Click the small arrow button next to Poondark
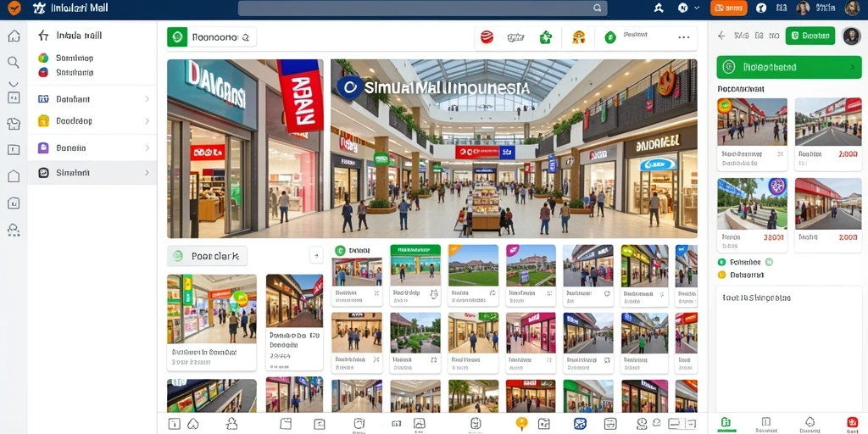Image resolution: width=868 pixels, height=434 pixels. [x=316, y=256]
